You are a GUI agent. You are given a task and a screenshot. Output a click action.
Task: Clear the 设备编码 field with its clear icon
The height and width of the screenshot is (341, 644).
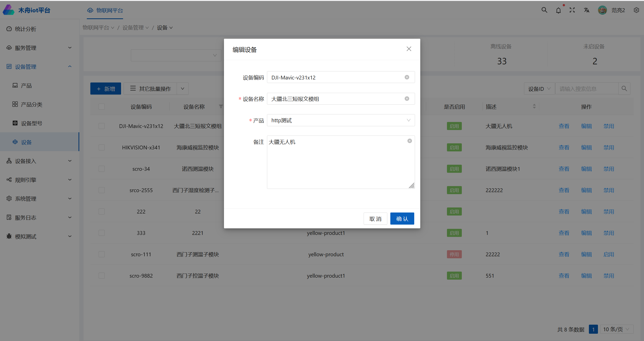point(407,77)
